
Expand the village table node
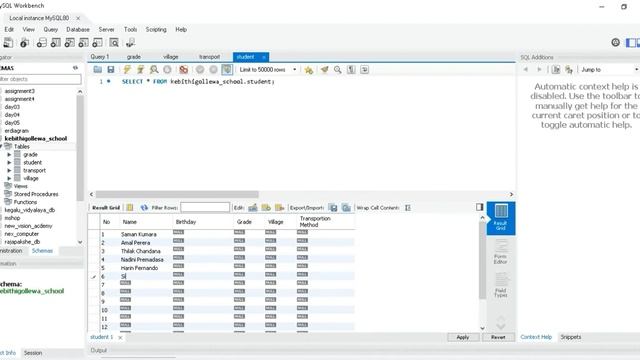tap(9, 178)
